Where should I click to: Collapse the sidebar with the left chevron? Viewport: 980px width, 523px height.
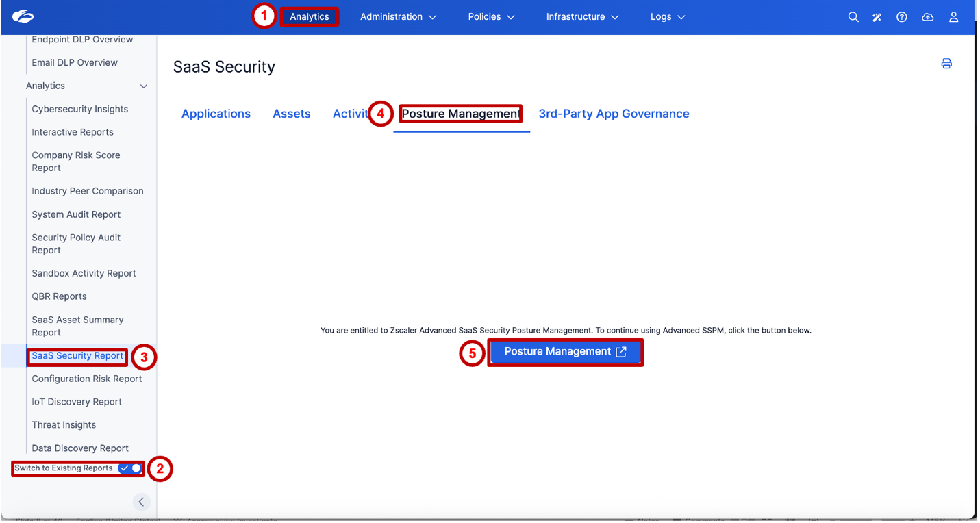coord(141,502)
